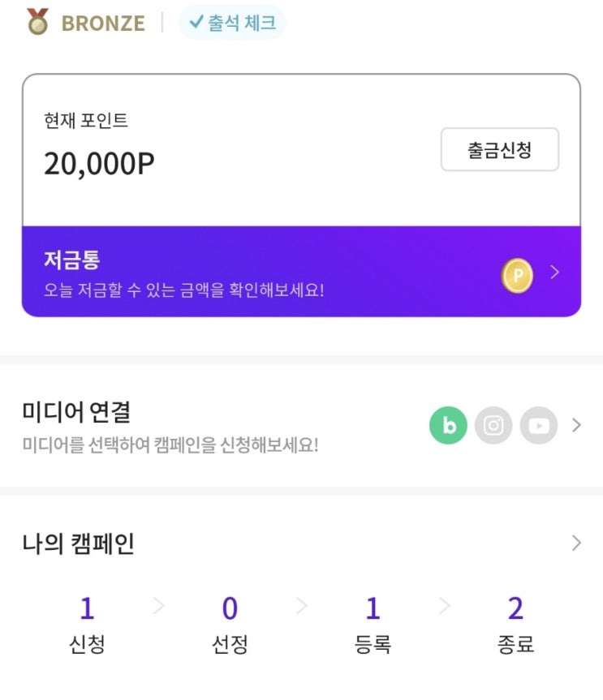Click the gold P coin icon
The width and height of the screenshot is (603, 700).
point(517,276)
